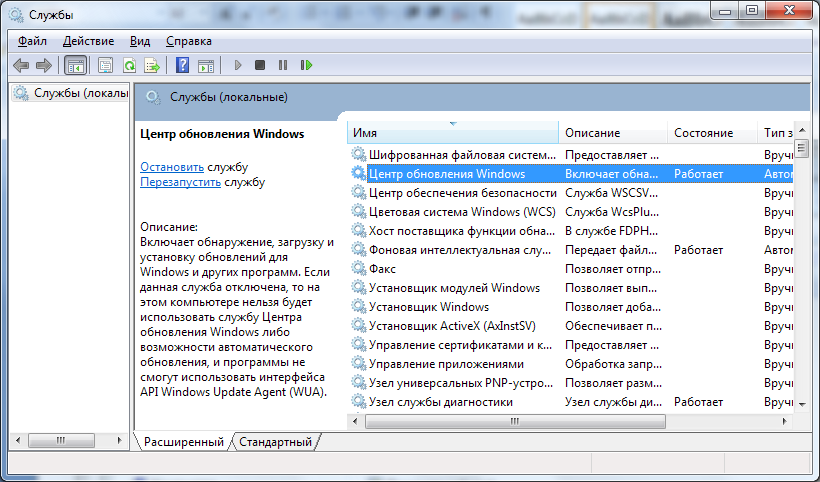Open the Действие menu
Screen dimensions: 820x482
tap(88, 41)
